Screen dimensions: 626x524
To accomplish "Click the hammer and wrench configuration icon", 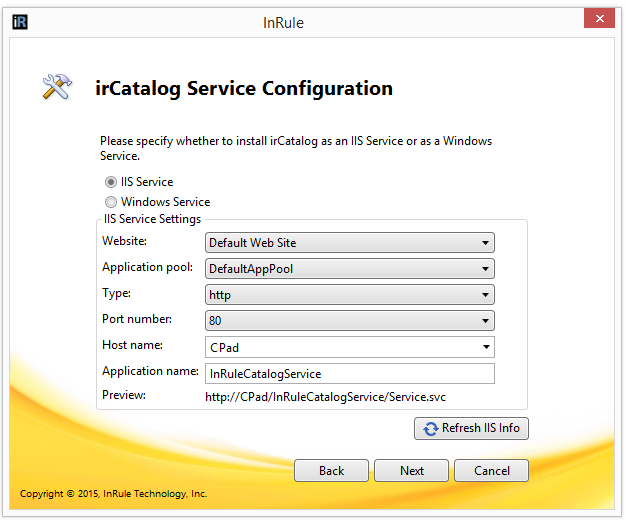I will pos(57,86).
